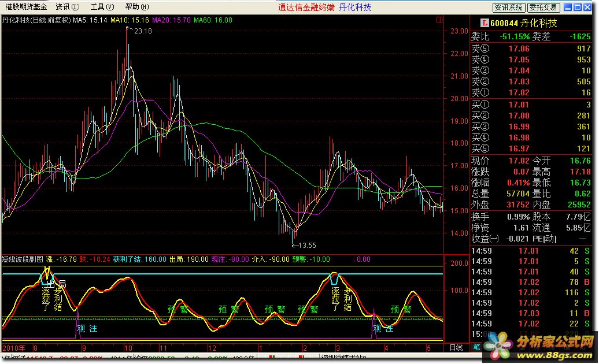Select the 买③ 16.99 bid row
Viewport: 599px width, 364px height.
pyautogui.click(x=531, y=127)
